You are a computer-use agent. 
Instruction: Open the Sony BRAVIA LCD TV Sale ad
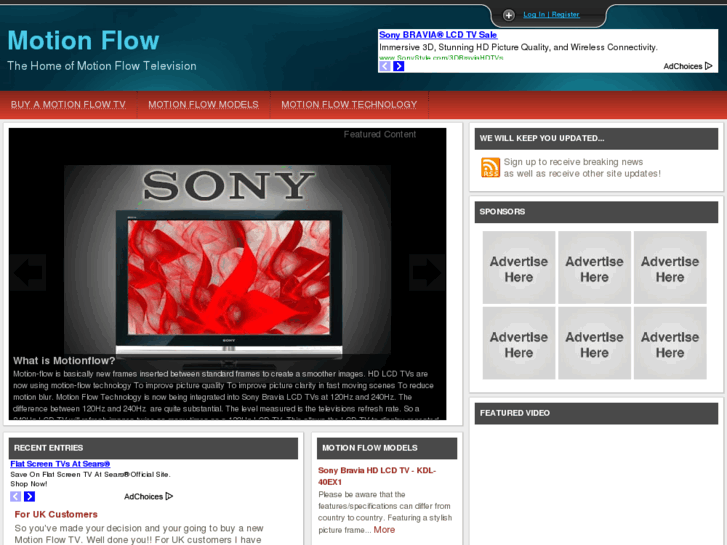click(438, 35)
